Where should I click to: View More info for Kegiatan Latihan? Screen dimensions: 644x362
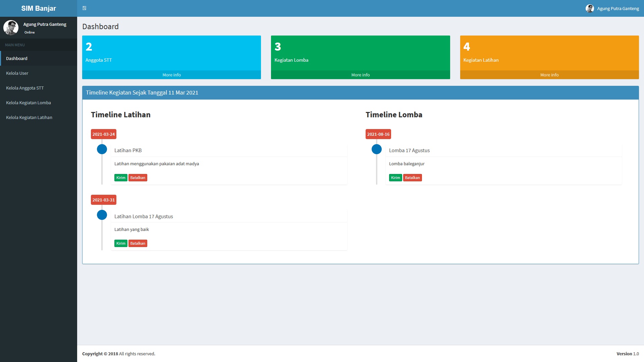pos(549,75)
